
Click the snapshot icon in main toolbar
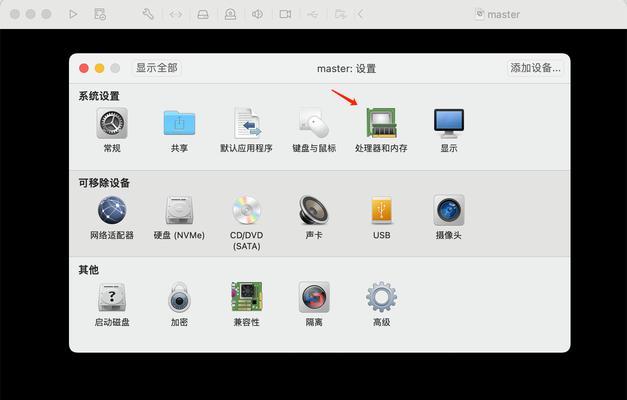pos(100,14)
